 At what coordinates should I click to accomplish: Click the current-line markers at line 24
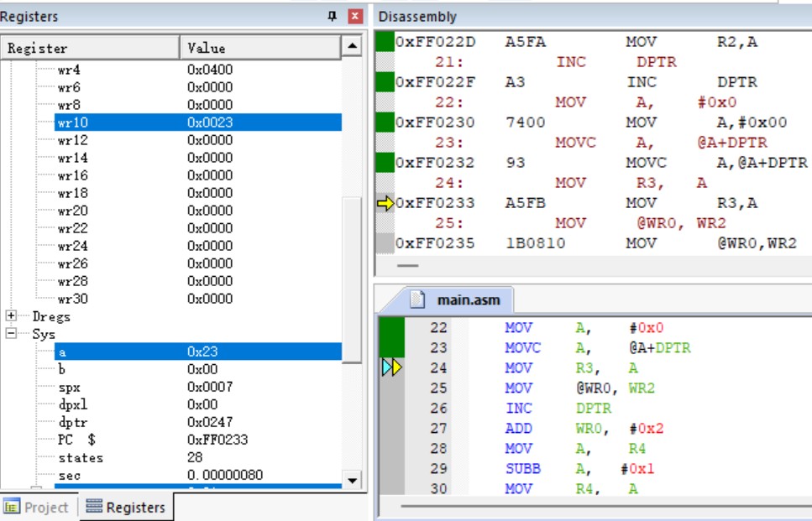(392, 367)
